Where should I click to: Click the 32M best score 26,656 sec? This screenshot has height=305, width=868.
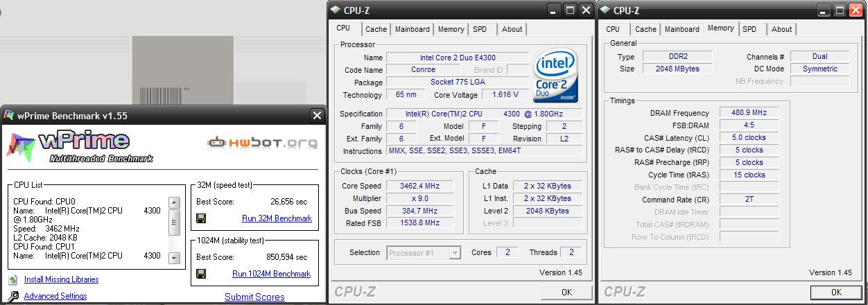click(x=288, y=202)
